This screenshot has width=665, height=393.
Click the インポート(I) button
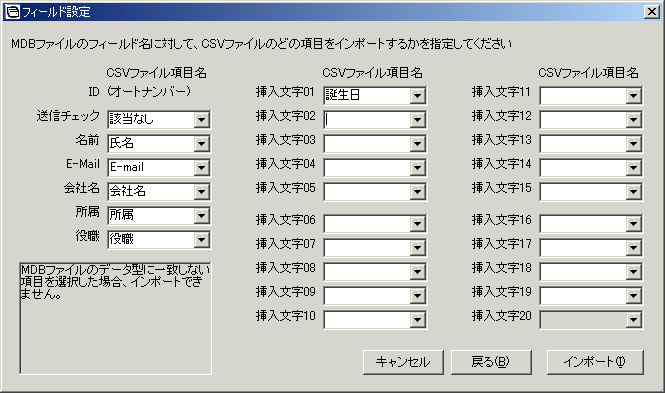[x=595, y=362]
